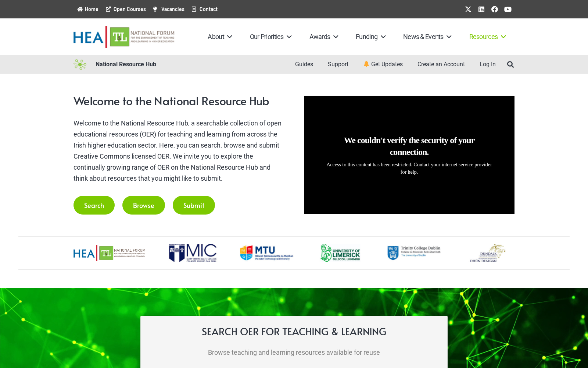588x368 pixels.
Task: Click the blocked video embed panel
Action: [x=409, y=155]
